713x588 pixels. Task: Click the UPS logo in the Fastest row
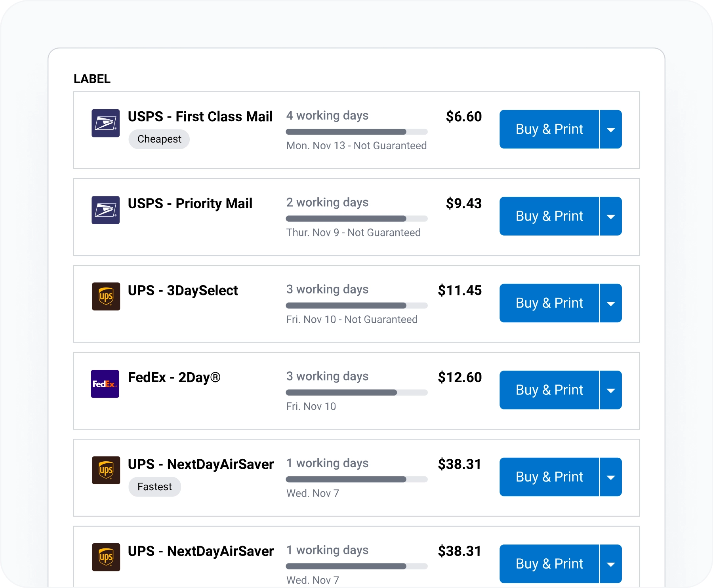(x=106, y=470)
